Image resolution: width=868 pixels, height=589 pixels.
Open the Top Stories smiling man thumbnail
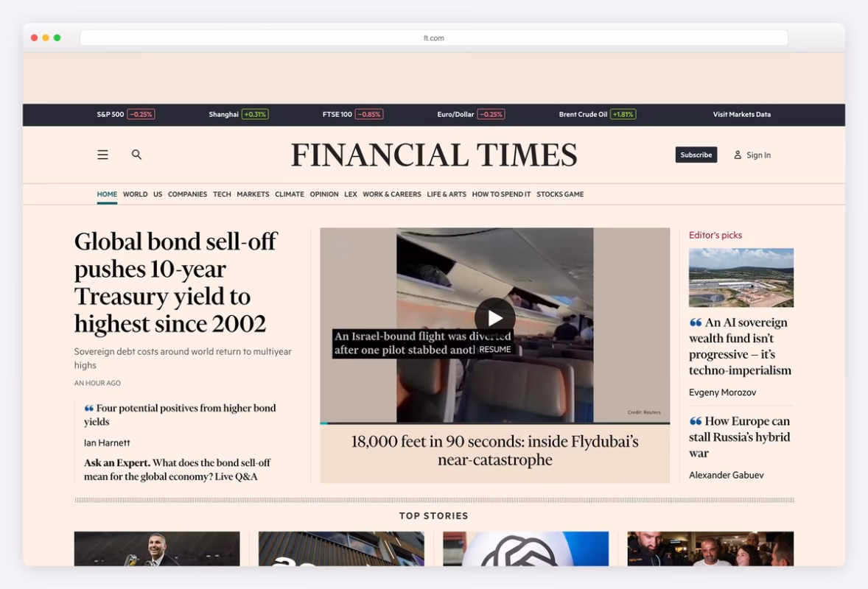(157, 549)
